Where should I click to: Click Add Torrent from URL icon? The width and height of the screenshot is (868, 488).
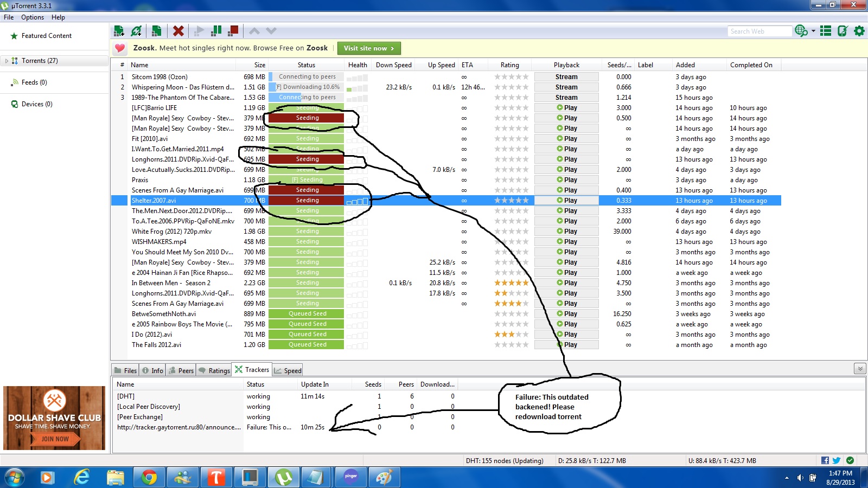(x=136, y=31)
